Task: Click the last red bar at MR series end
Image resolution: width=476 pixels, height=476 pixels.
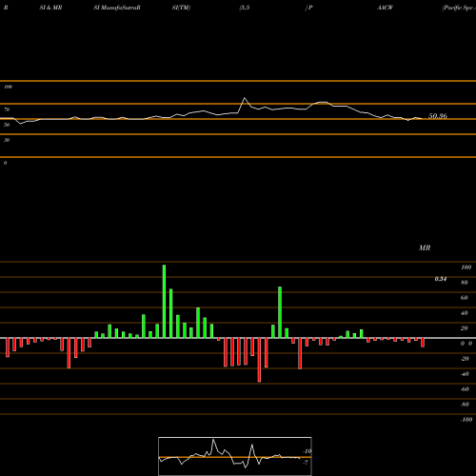Action: coord(423,343)
